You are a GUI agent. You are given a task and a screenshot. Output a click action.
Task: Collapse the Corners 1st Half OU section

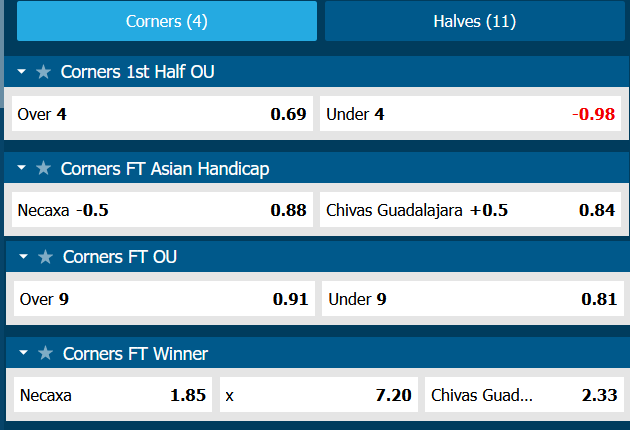pos(22,72)
